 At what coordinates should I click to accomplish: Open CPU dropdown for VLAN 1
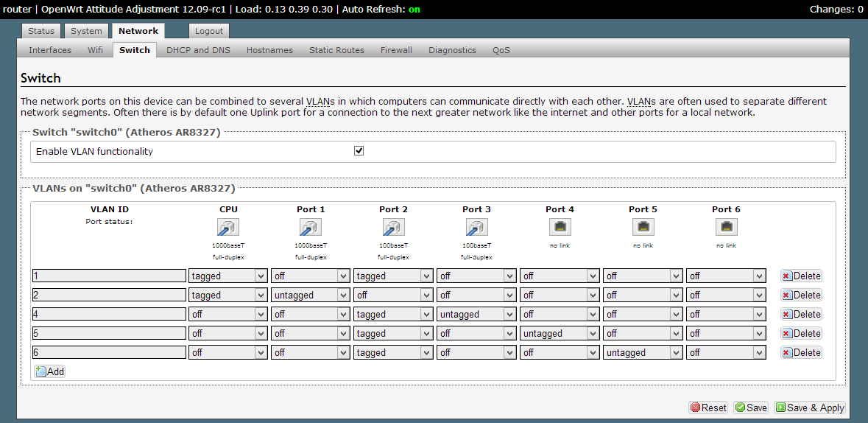click(228, 276)
